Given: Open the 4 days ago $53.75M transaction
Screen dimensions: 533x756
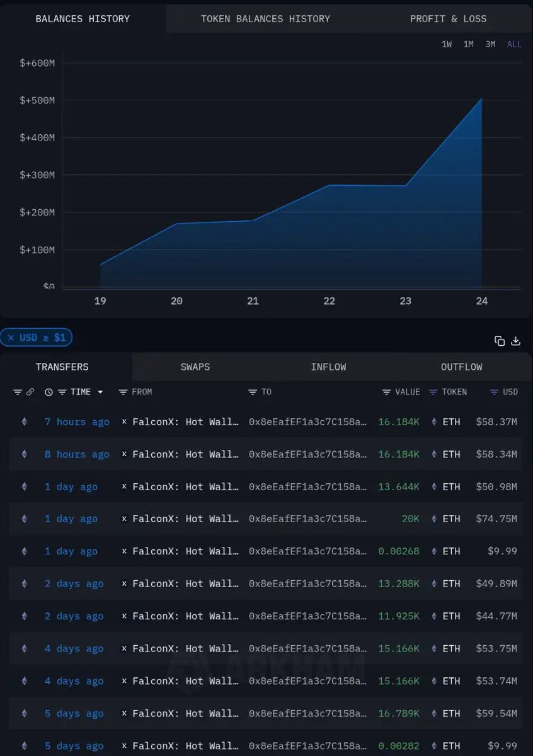Looking at the screenshot, I should [74, 649].
